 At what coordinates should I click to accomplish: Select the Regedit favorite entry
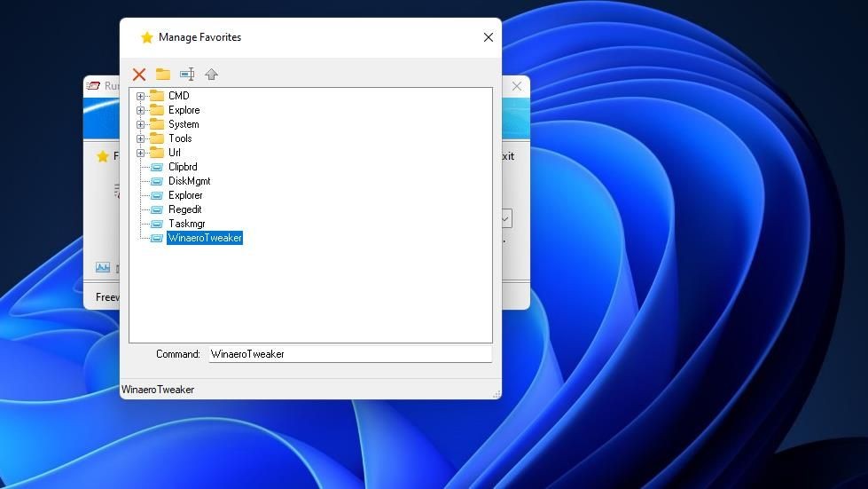(x=185, y=209)
